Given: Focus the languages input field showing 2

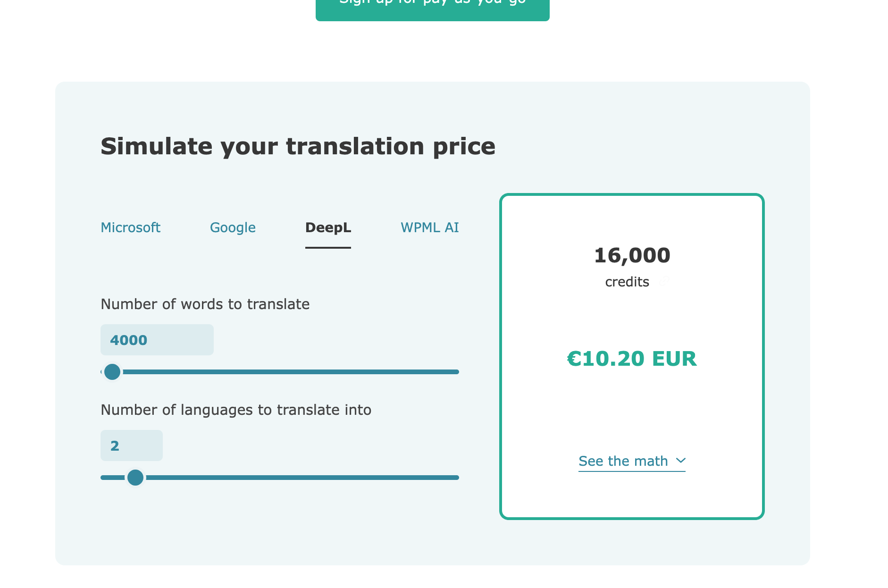Looking at the screenshot, I should [x=131, y=445].
